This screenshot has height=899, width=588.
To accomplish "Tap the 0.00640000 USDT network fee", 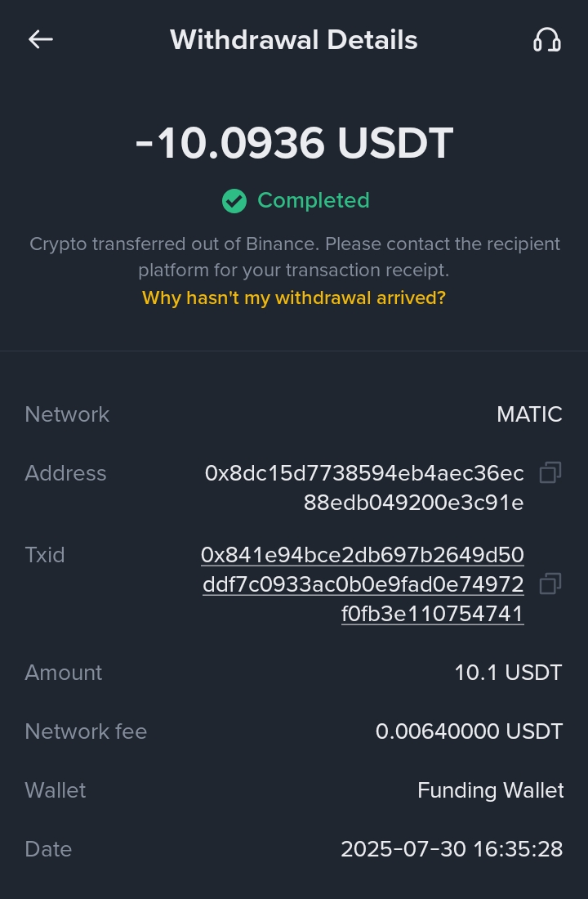I will [469, 731].
